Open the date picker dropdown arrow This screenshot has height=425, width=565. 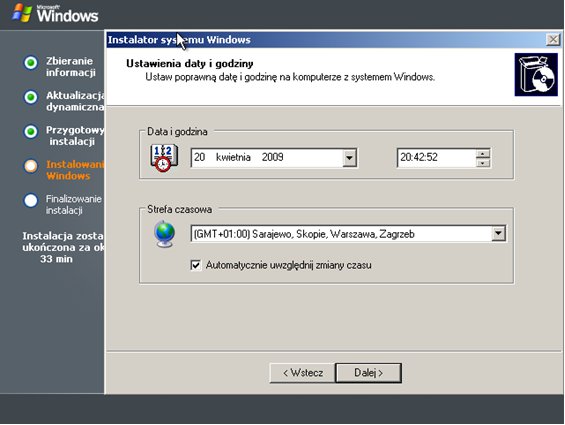pyautogui.click(x=349, y=158)
